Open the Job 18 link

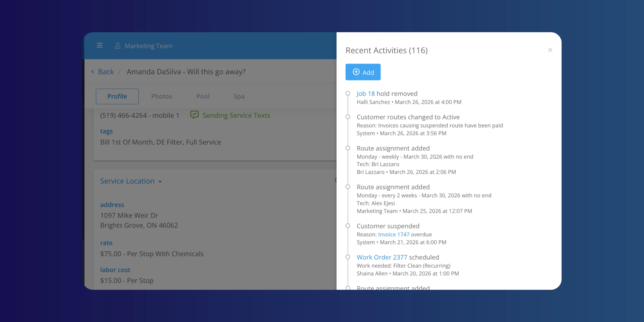(365, 94)
